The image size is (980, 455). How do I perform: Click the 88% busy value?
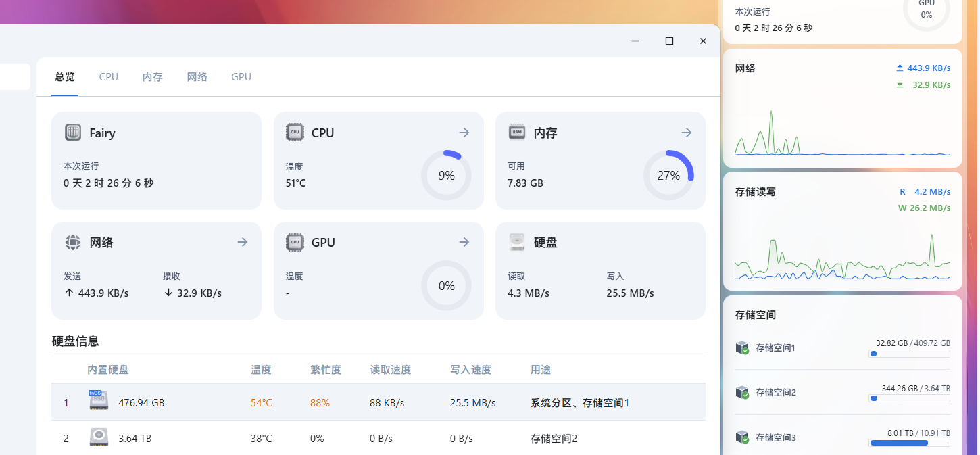pyautogui.click(x=320, y=402)
